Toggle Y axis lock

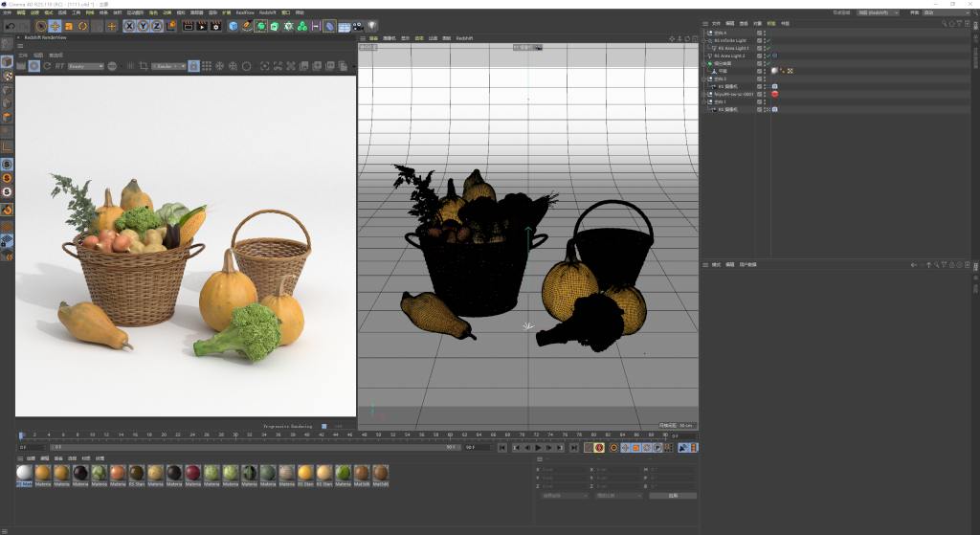click(x=143, y=26)
